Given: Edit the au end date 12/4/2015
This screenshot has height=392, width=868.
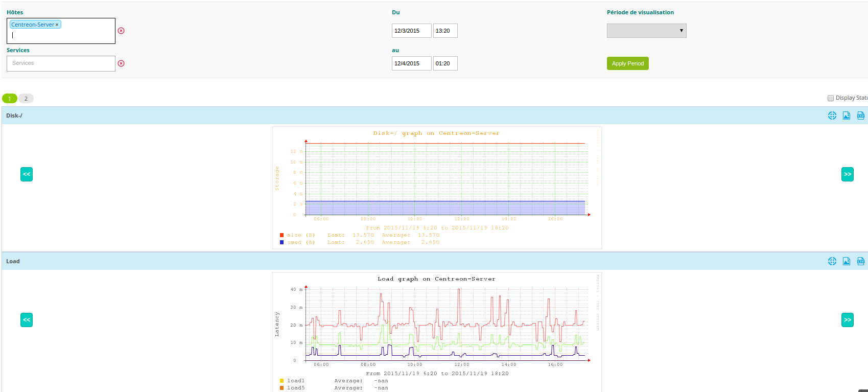Looking at the screenshot, I should click(411, 63).
